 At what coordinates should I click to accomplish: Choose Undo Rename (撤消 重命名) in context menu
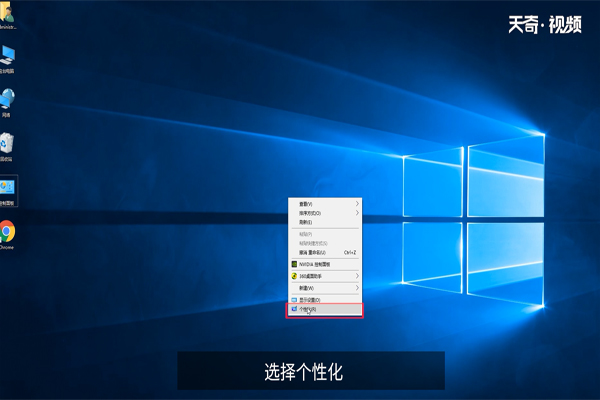click(x=324, y=253)
